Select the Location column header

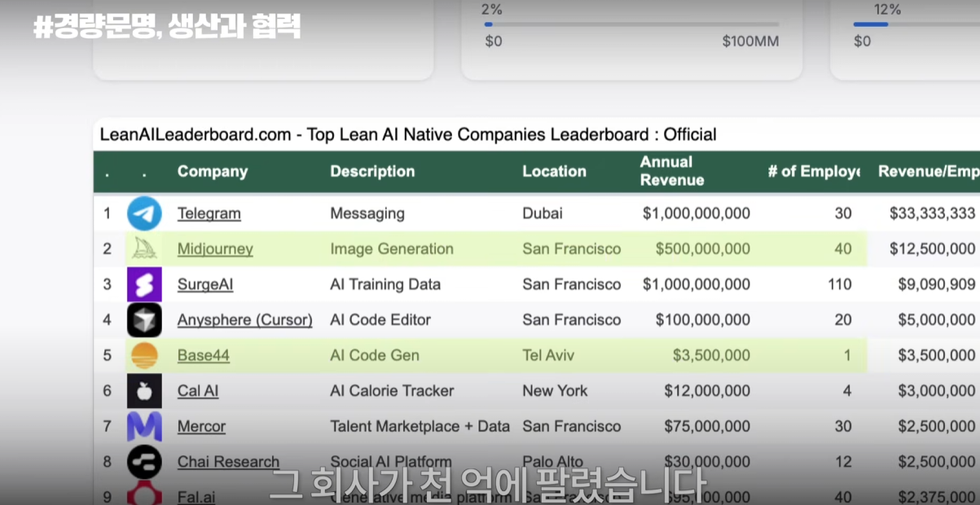pyautogui.click(x=555, y=171)
